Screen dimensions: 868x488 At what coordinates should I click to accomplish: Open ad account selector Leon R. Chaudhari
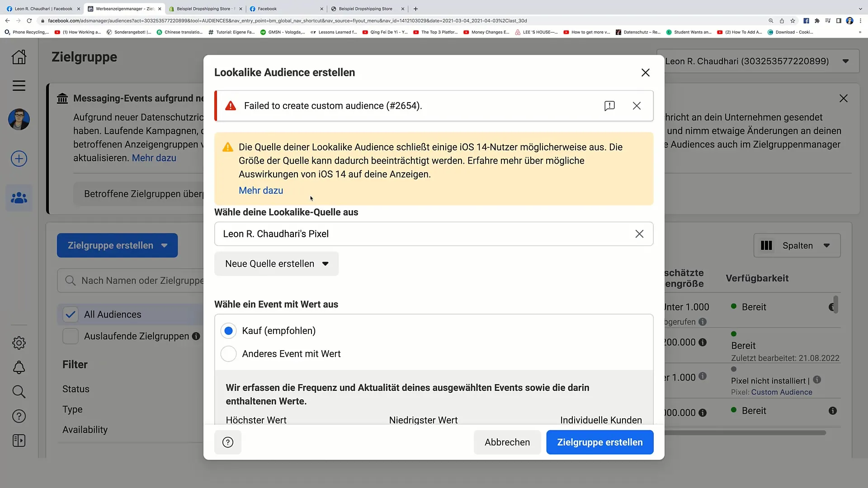758,61
